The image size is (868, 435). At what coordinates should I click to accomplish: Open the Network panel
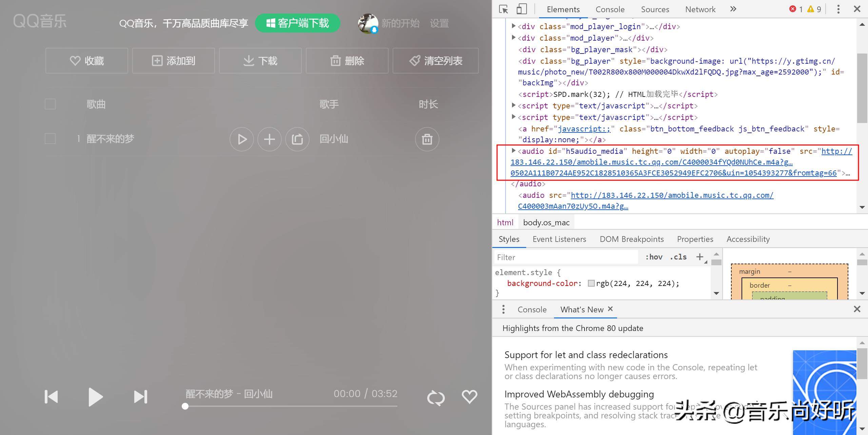click(x=700, y=9)
